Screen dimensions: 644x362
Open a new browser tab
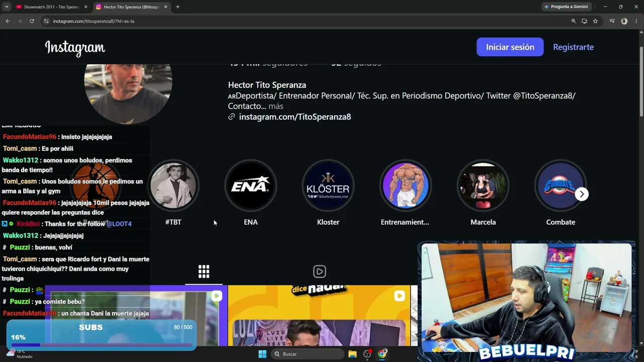click(x=178, y=7)
